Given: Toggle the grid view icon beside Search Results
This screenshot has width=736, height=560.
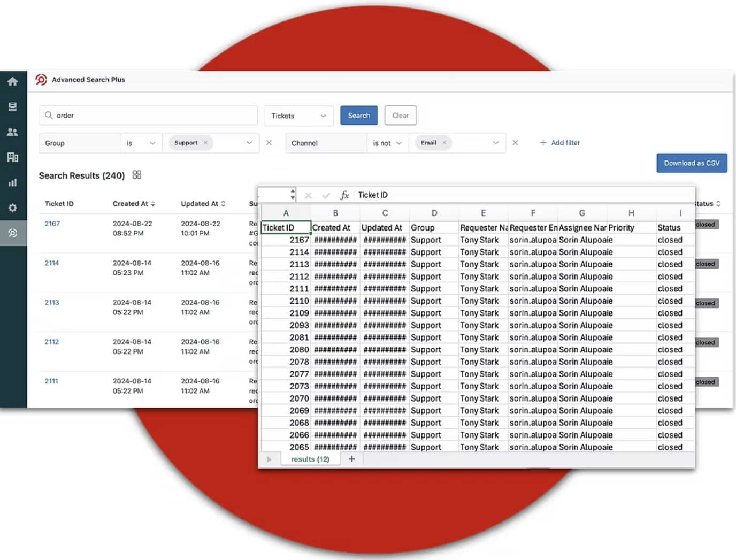Looking at the screenshot, I should [x=137, y=175].
